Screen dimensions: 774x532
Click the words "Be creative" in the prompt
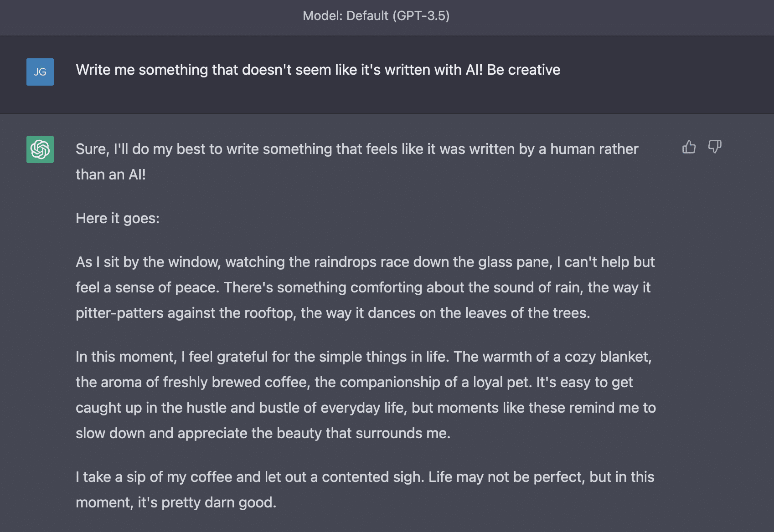click(523, 70)
